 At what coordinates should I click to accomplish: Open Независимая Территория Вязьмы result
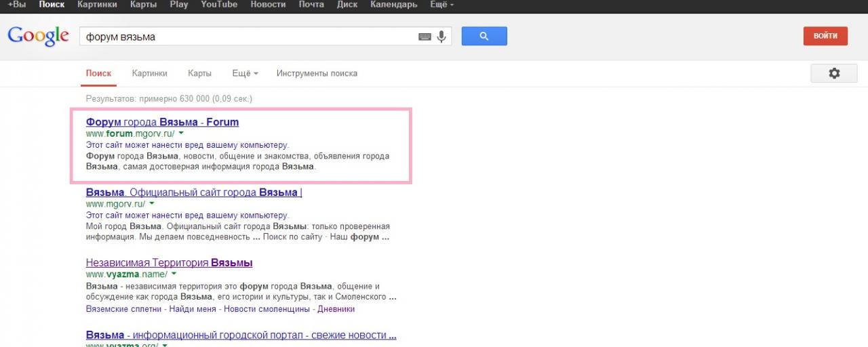(169, 262)
